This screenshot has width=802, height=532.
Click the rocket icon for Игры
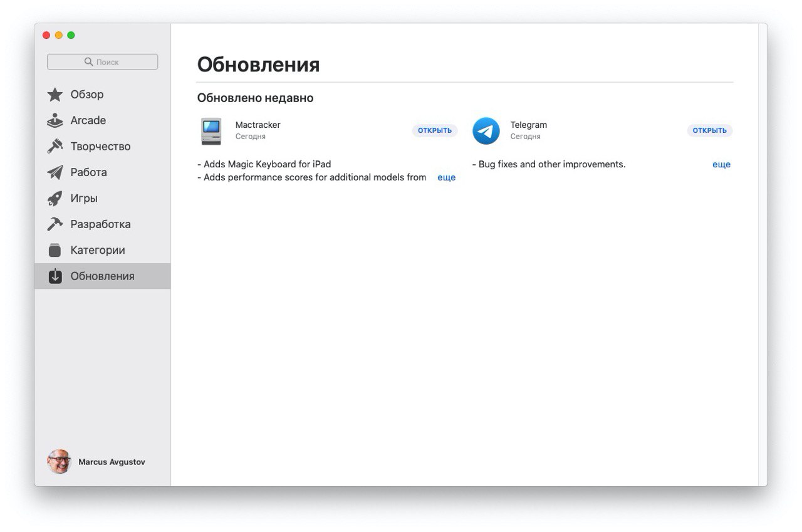tap(55, 199)
